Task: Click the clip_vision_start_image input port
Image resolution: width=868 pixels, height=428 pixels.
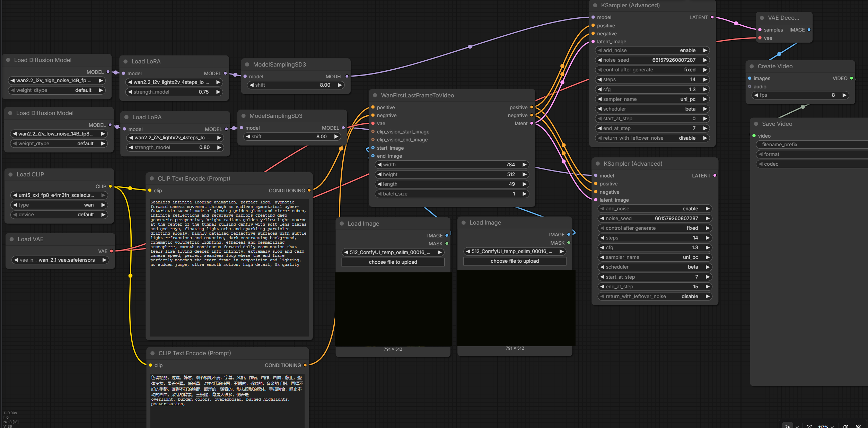Action: (x=373, y=132)
